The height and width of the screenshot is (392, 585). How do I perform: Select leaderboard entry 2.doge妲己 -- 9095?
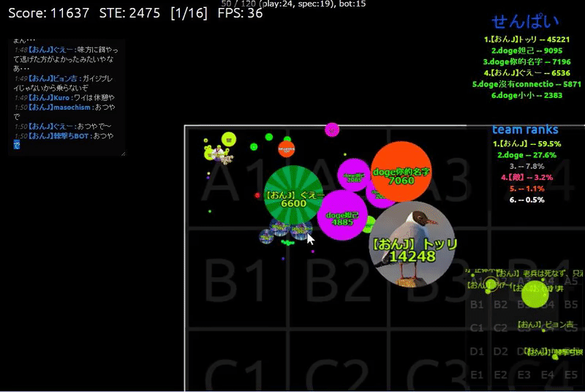[526, 50]
